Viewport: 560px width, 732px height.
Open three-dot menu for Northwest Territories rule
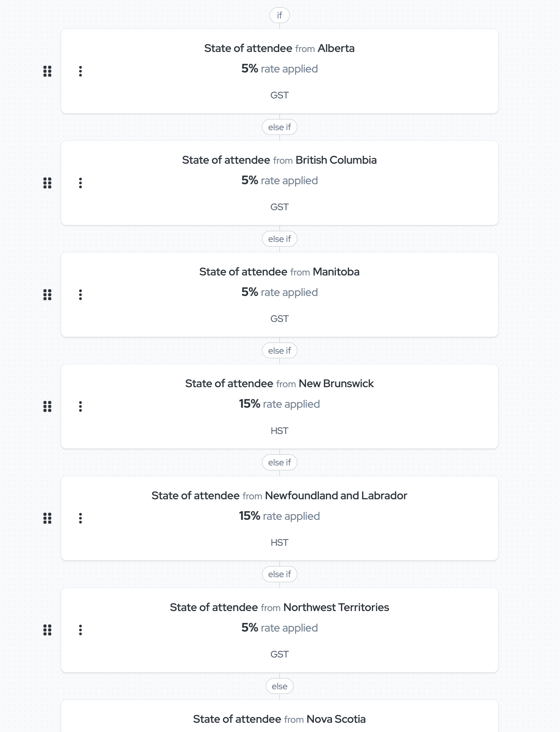point(80,630)
